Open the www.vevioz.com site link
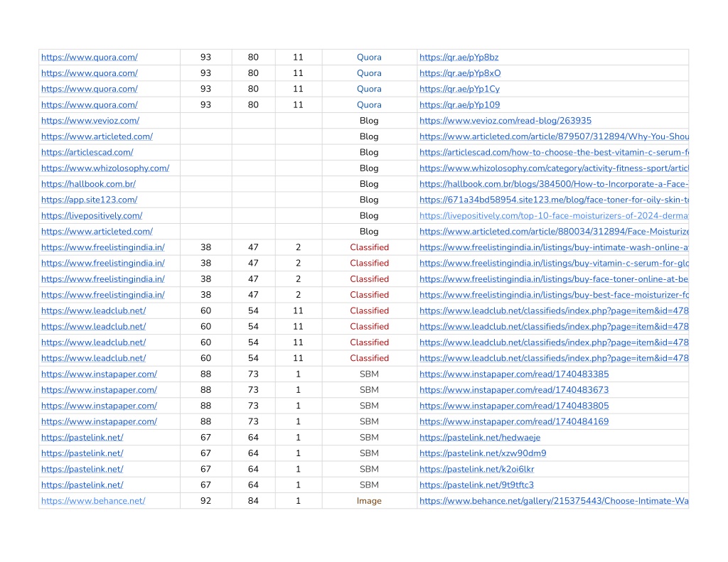 (90, 120)
